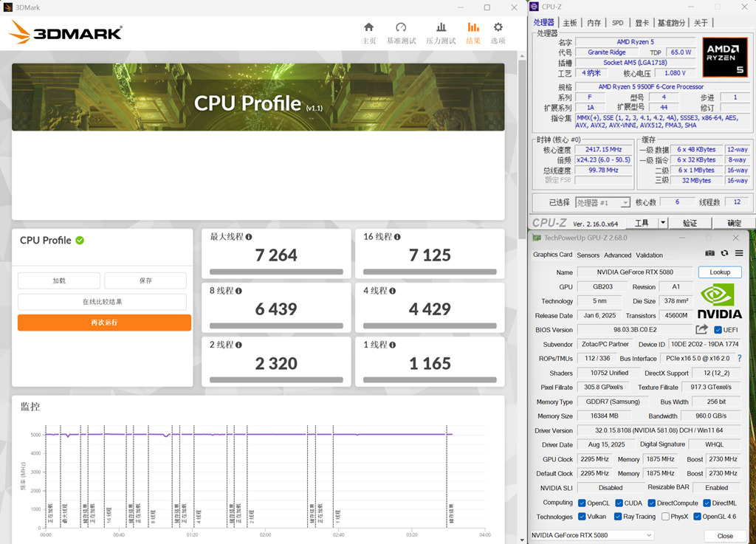Open the 处理器 #1 processor selection dropdown
756x544 pixels.
(603, 202)
